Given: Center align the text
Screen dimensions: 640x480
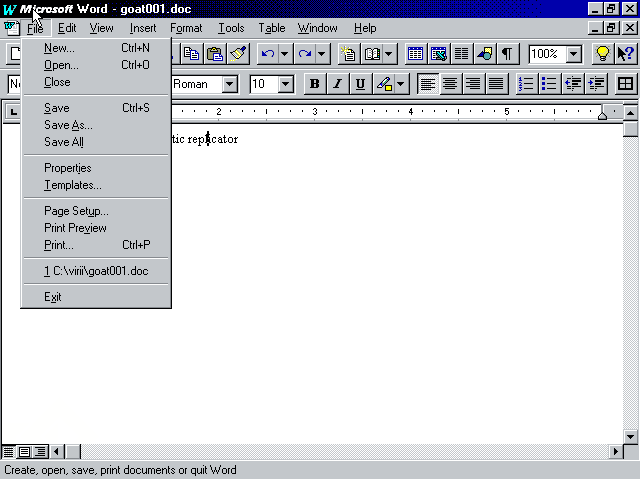Looking at the screenshot, I should pyautogui.click(x=450, y=84).
